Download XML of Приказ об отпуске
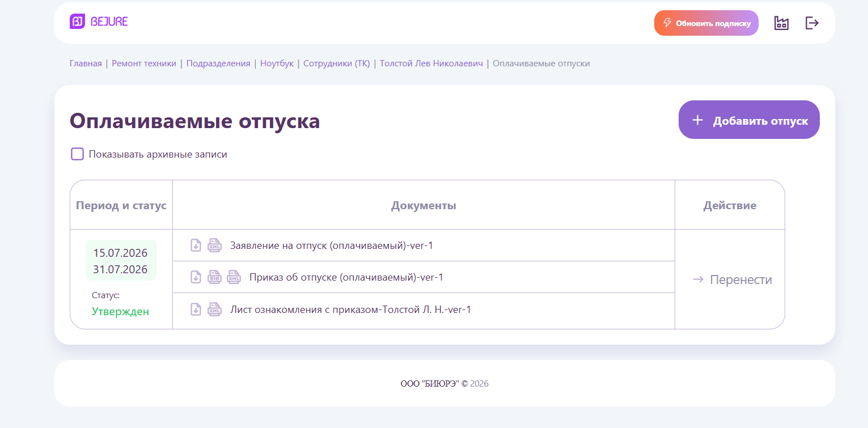The width and height of the screenshot is (868, 428). [x=234, y=277]
